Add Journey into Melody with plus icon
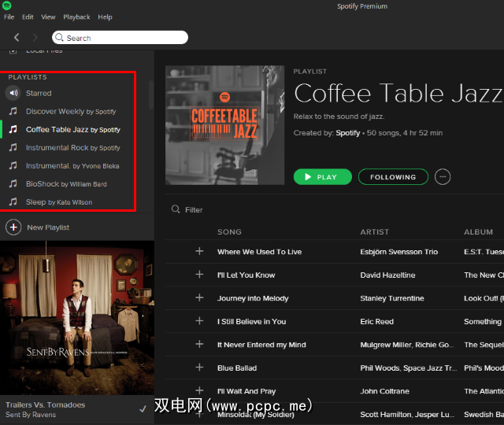 (199, 297)
